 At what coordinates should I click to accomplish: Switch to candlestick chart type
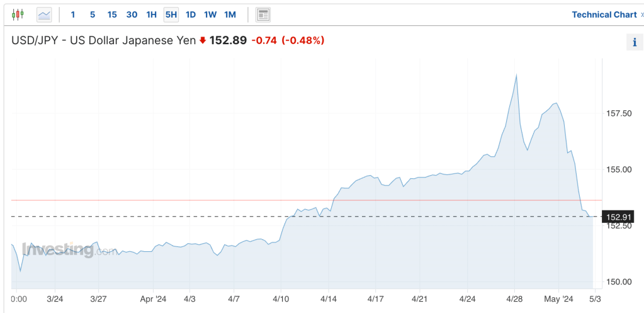pyautogui.click(x=18, y=14)
